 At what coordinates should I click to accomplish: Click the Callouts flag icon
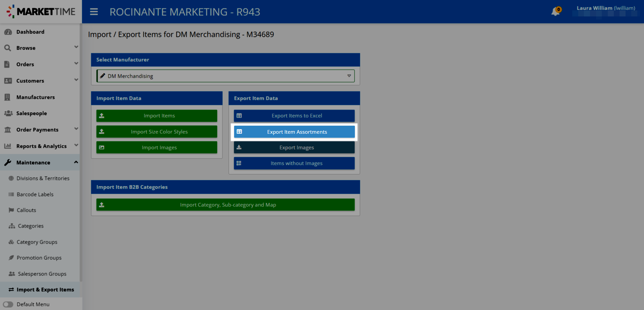point(11,210)
